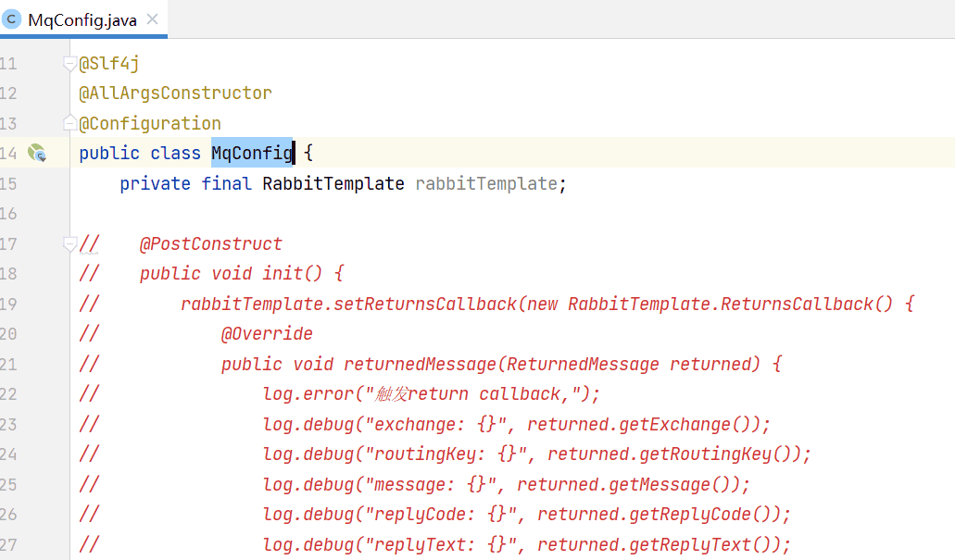Select the MqConfig.java tab
Screen dimensions: 955x560
[82, 19]
